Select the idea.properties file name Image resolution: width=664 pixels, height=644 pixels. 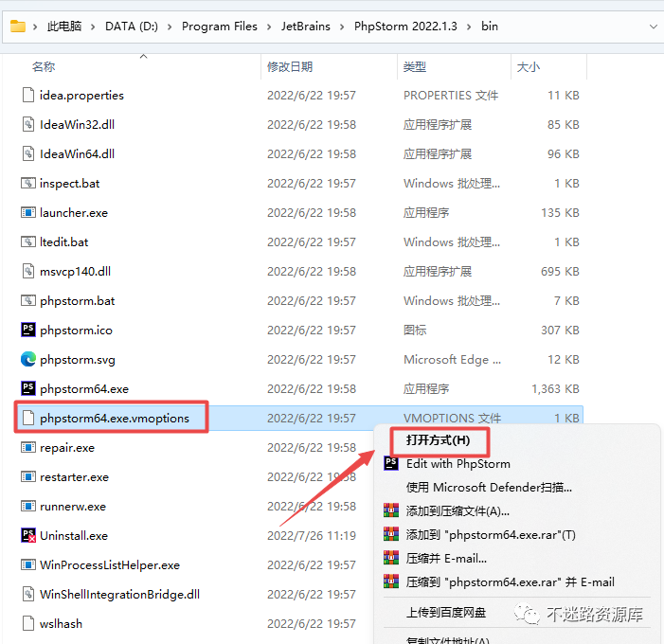coord(81,96)
